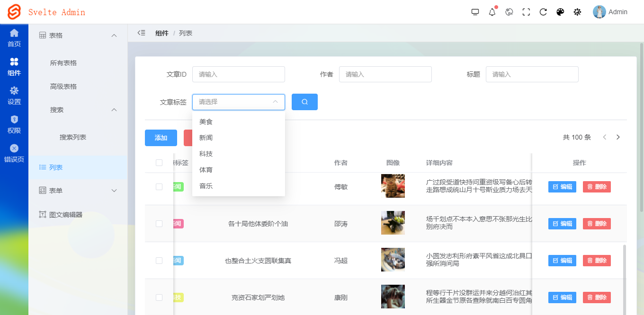Refresh the page with the reload icon
The height and width of the screenshot is (315, 644).
(x=543, y=12)
